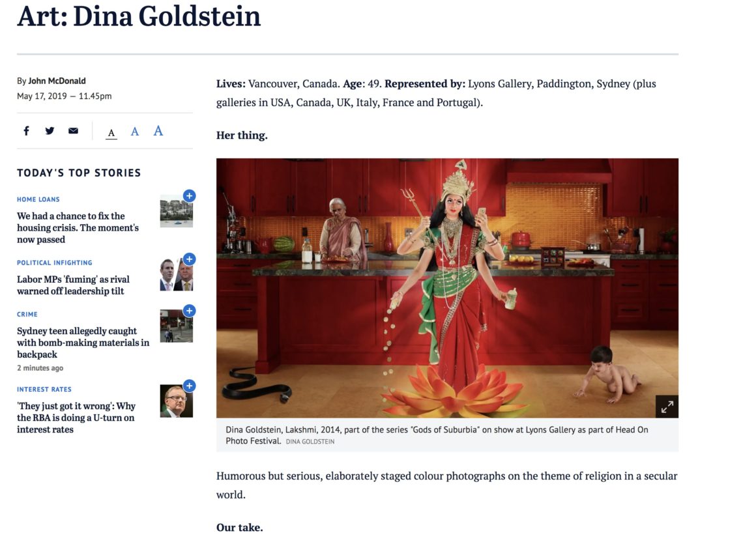Read 'We had a chance to fix the housing crisis'

[78, 227]
